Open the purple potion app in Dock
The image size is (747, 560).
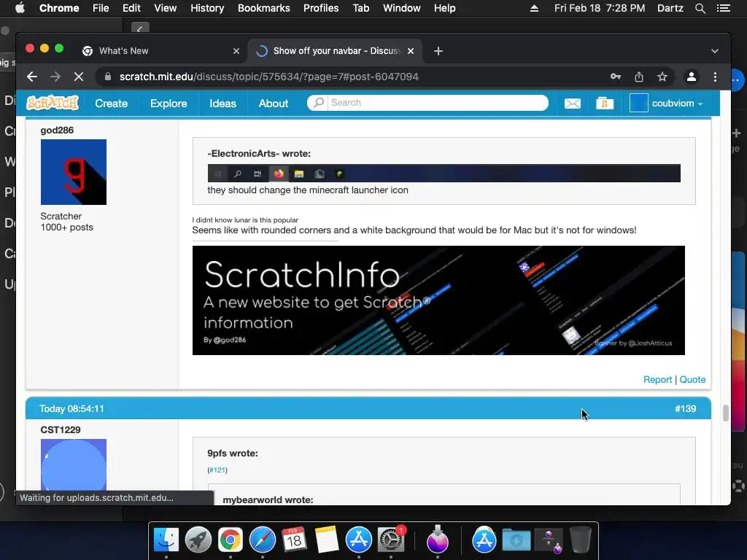(x=437, y=540)
